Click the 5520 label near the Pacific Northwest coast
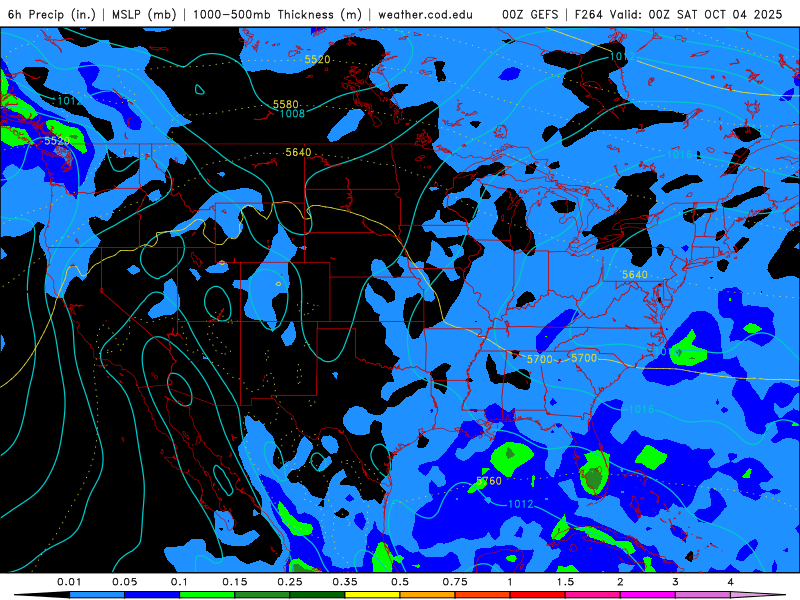The width and height of the screenshot is (800, 600). pos(57,140)
